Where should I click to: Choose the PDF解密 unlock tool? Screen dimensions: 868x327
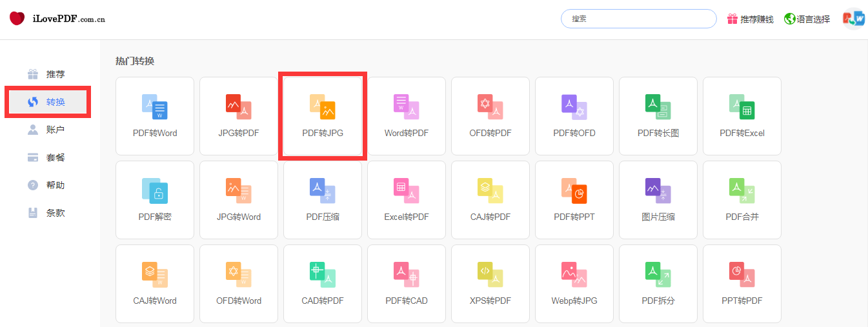click(155, 200)
